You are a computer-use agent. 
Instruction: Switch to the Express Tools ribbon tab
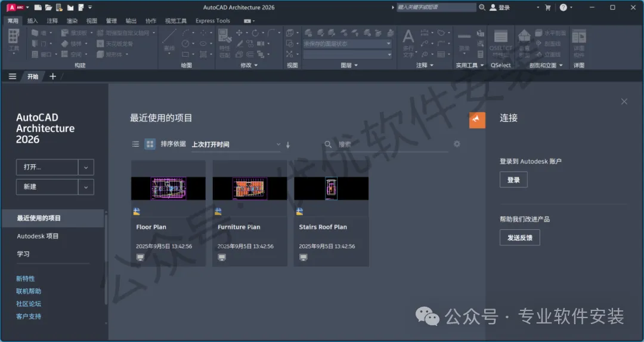pos(213,20)
